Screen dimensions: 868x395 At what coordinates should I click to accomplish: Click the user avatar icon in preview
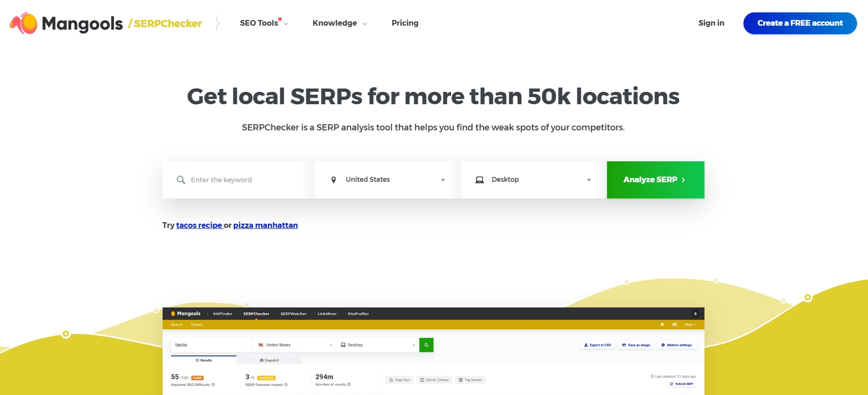pyautogui.click(x=695, y=314)
